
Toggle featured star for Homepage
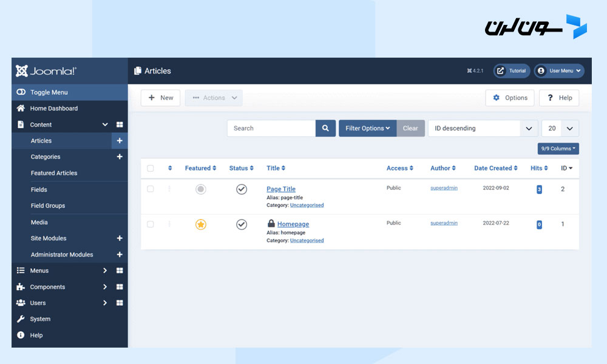coord(200,224)
